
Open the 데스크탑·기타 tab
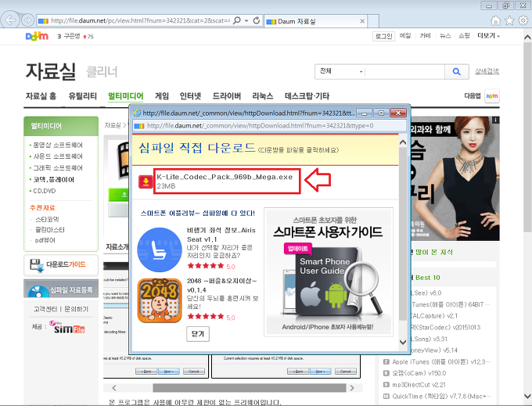click(x=307, y=96)
